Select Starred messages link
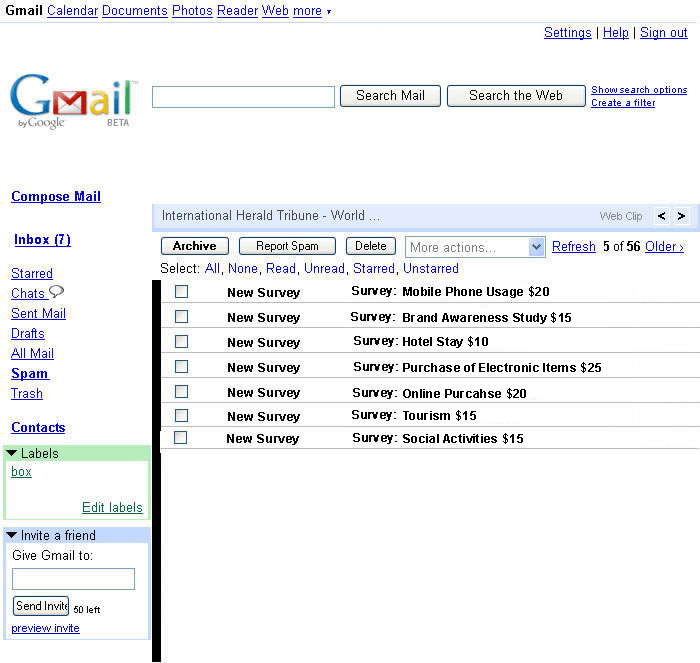 coord(374,268)
